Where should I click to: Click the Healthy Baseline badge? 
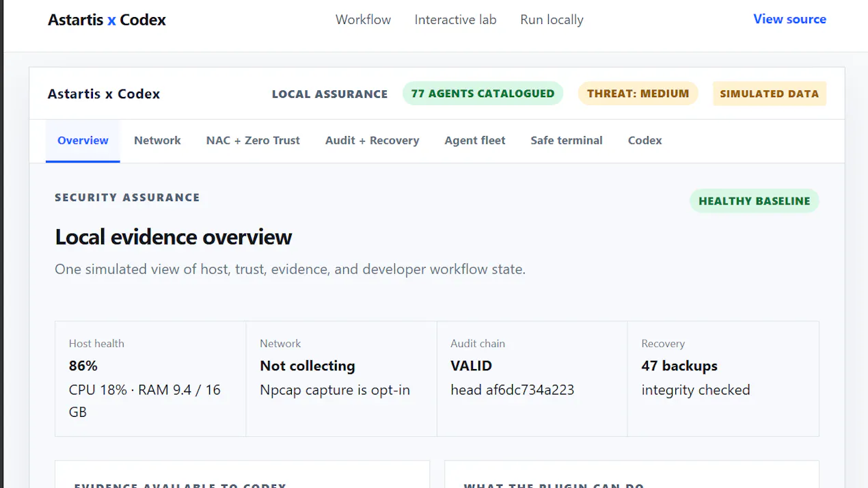(754, 201)
